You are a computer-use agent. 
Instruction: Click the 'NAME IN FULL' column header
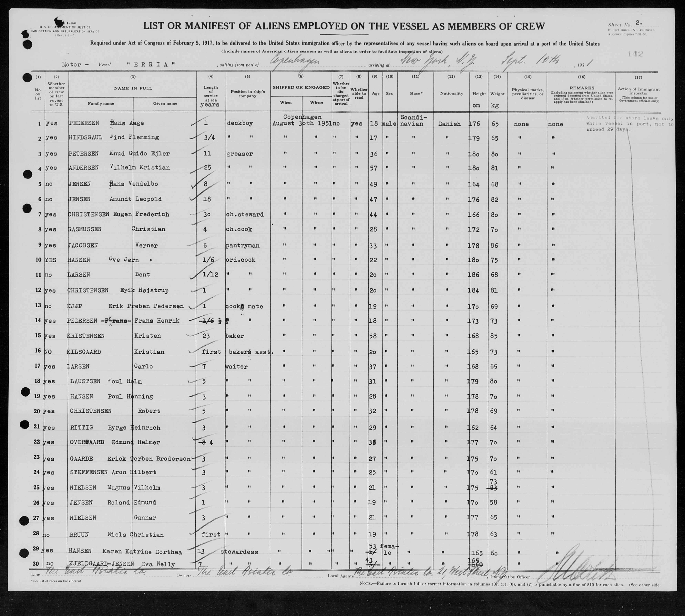coord(133,88)
